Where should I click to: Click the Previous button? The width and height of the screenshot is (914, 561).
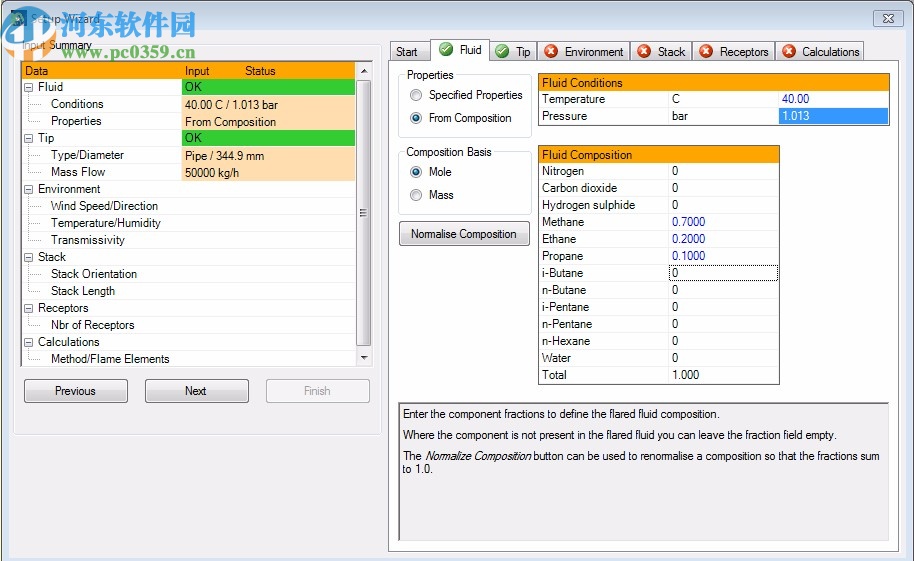point(76,391)
